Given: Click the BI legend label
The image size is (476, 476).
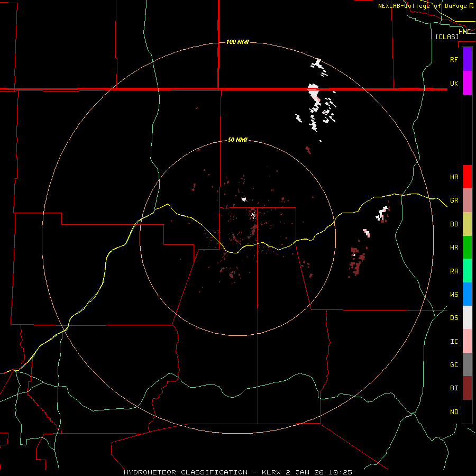Looking at the screenshot, I should coord(454,388).
